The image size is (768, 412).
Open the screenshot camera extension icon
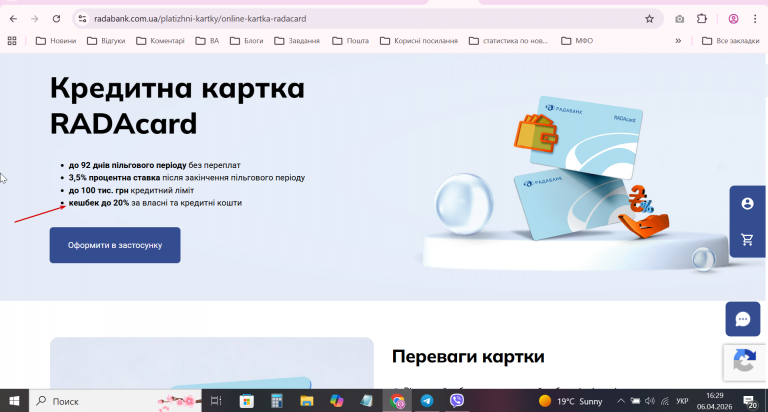[x=679, y=19]
